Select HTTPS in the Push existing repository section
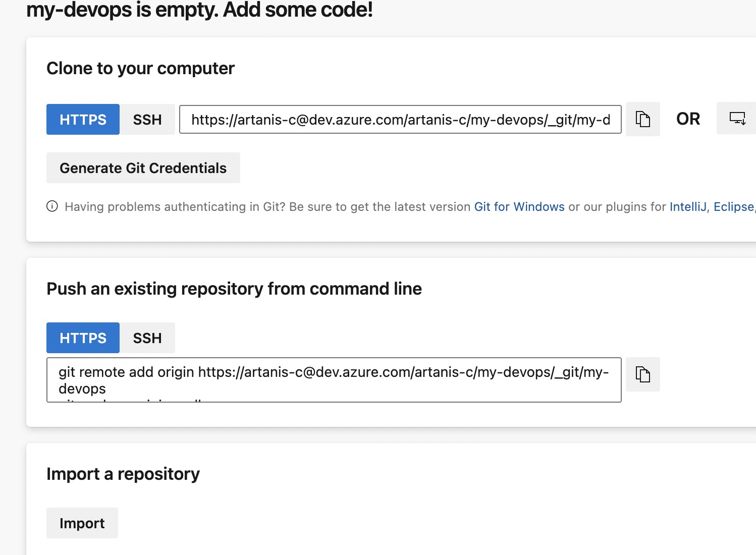Viewport: 756px width, 555px height. tap(83, 338)
